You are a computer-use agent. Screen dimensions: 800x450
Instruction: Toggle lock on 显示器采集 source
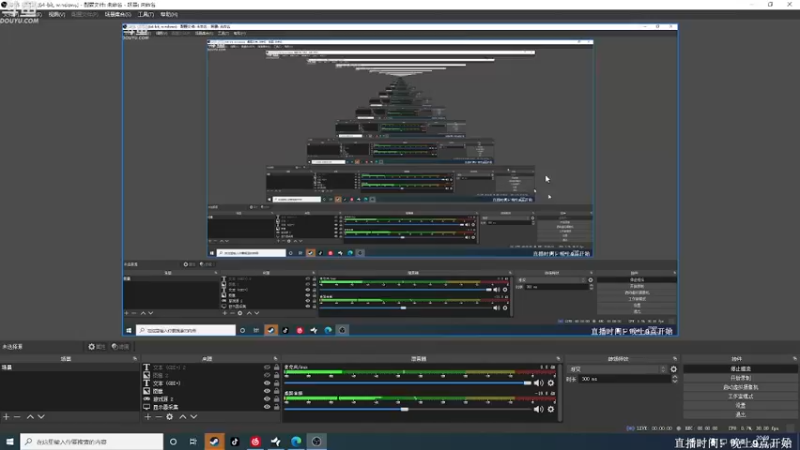point(277,407)
